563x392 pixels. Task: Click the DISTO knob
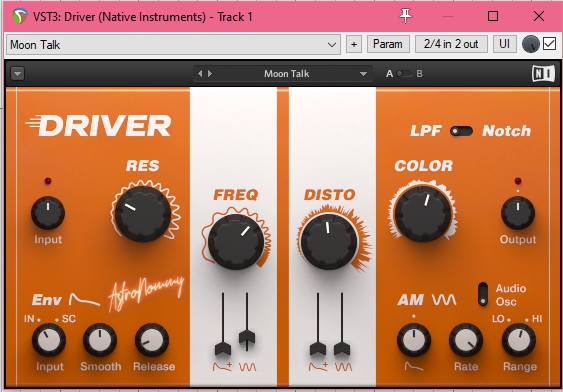point(329,241)
